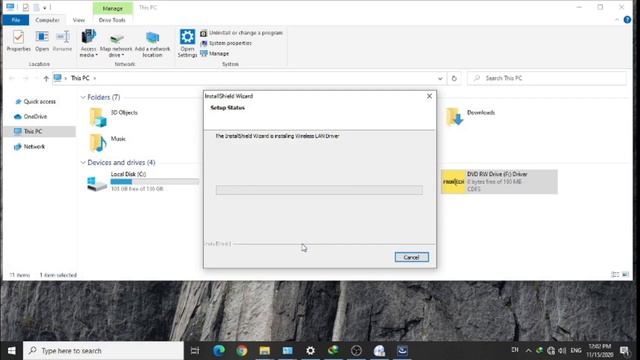Image resolution: width=640 pixels, height=360 pixels.
Task: Click the volume speaker tray icon
Action: tap(562, 351)
